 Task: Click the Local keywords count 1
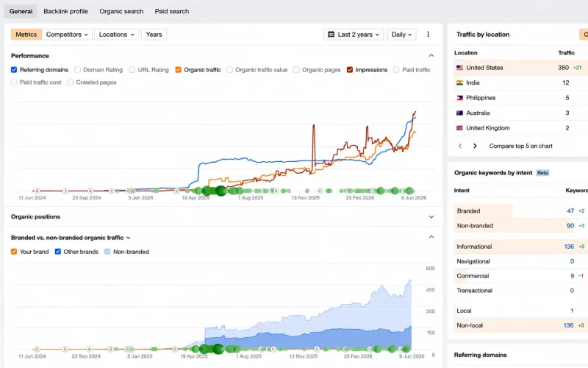tap(572, 311)
